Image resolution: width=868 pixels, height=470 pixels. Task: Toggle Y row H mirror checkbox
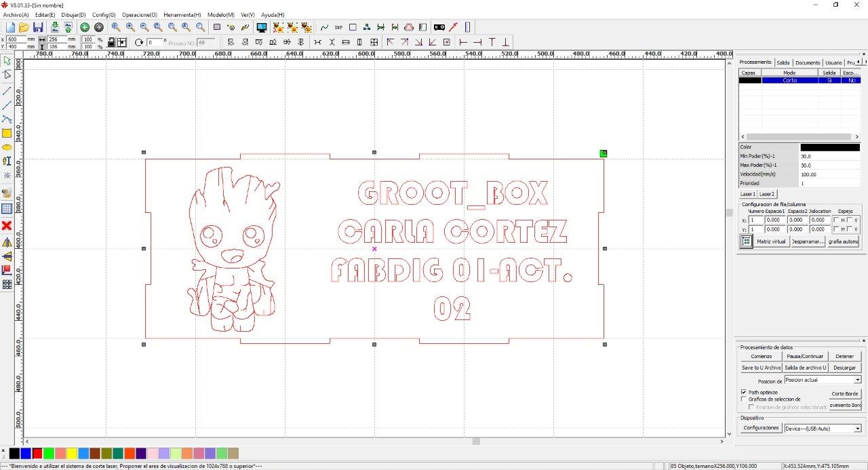click(x=836, y=229)
